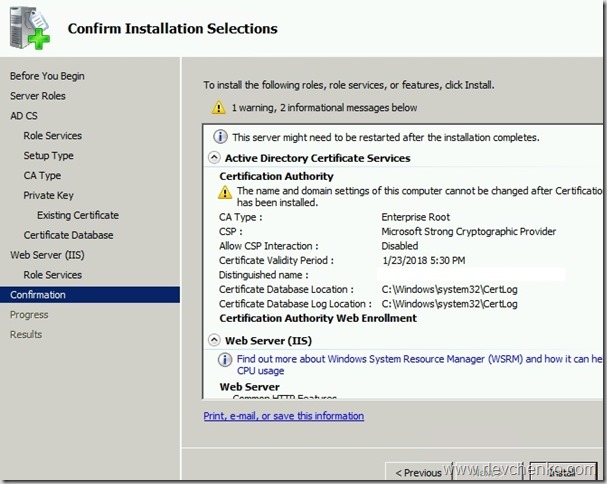Click the '1/23/2018 5:30 PM' validity value

click(x=424, y=260)
